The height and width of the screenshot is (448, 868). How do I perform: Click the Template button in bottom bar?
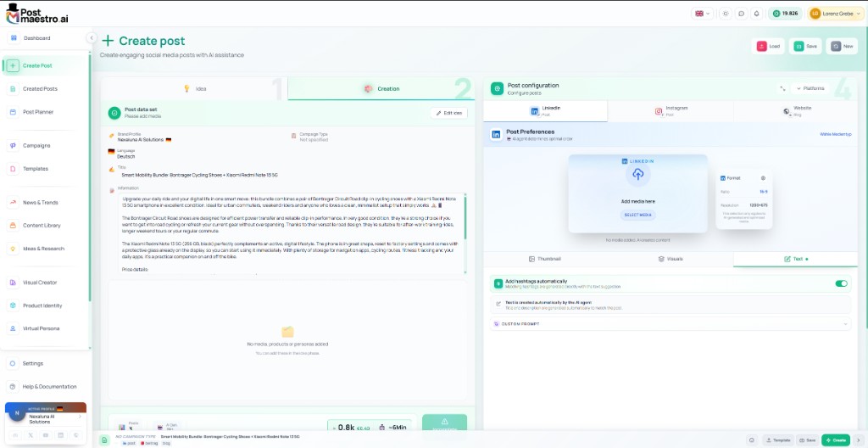point(778,440)
